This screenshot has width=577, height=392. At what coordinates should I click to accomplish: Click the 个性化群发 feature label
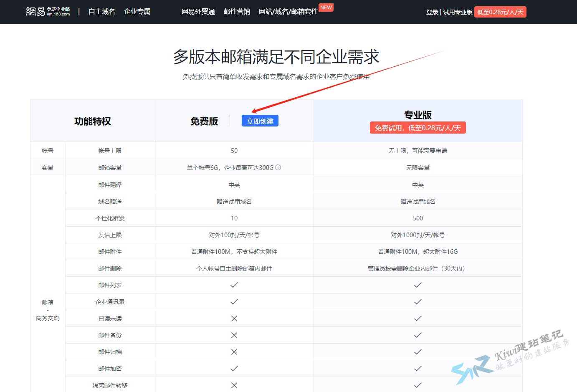click(x=110, y=218)
